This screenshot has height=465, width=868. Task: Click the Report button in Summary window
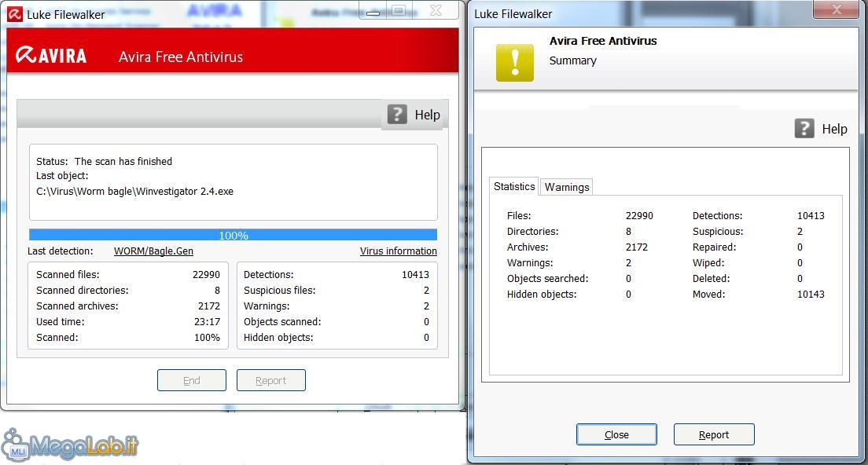[x=714, y=434]
